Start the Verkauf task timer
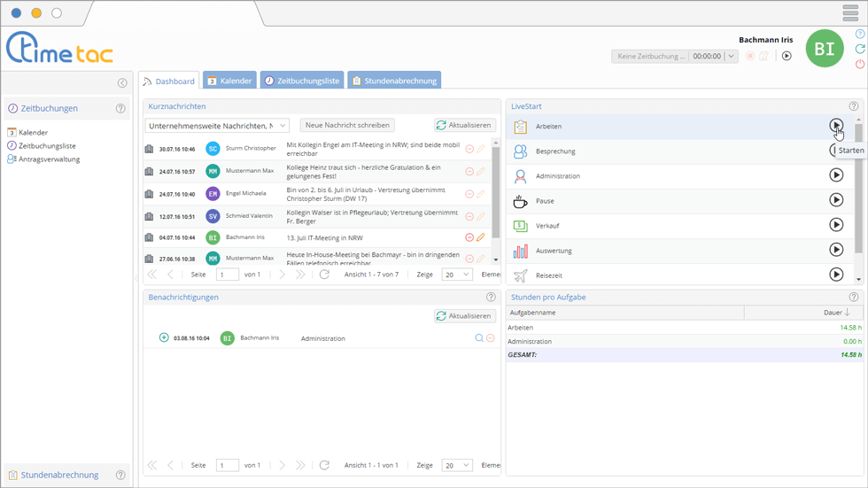 (835, 225)
